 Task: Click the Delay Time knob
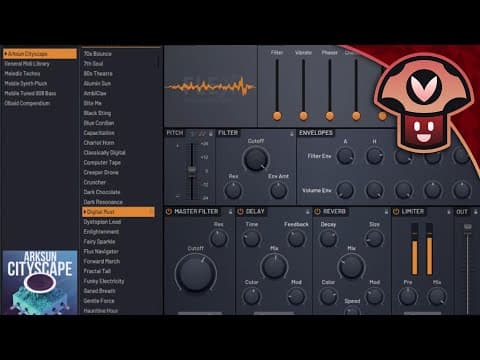click(251, 238)
